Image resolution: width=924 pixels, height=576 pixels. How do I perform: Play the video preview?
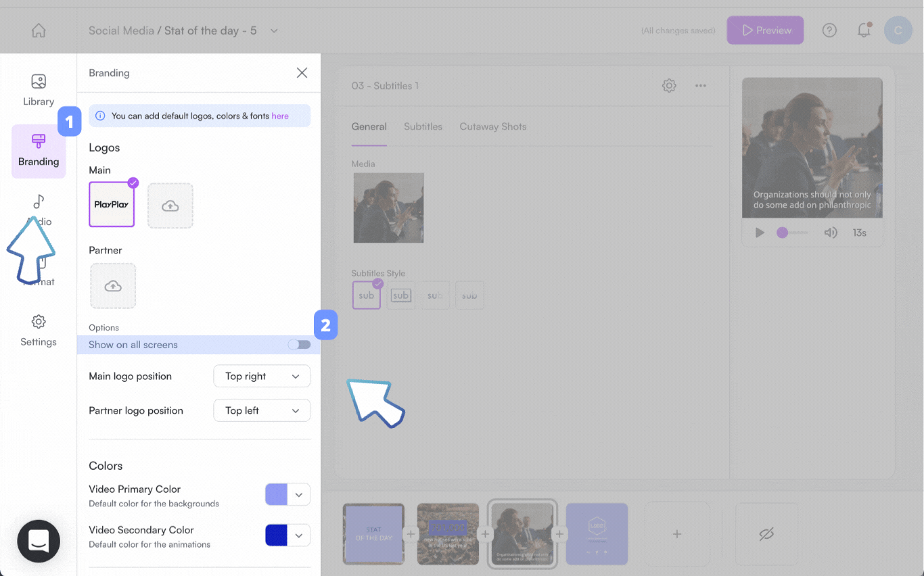(760, 233)
